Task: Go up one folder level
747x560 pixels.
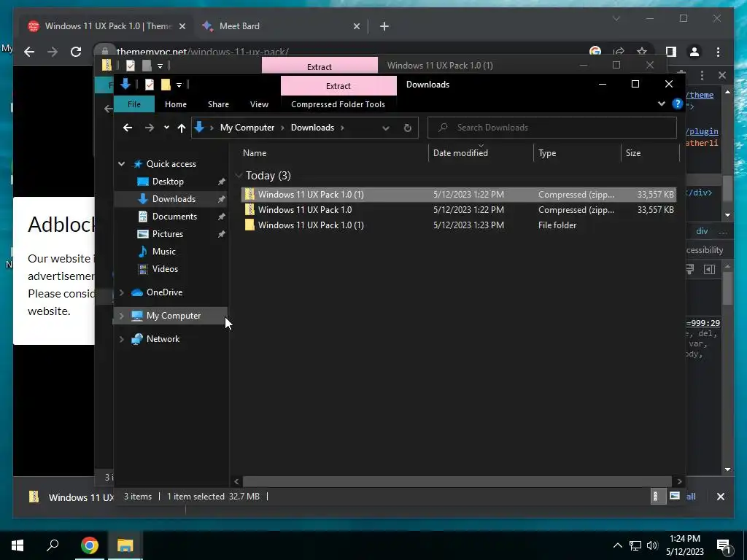Action: tap(181, 128)
